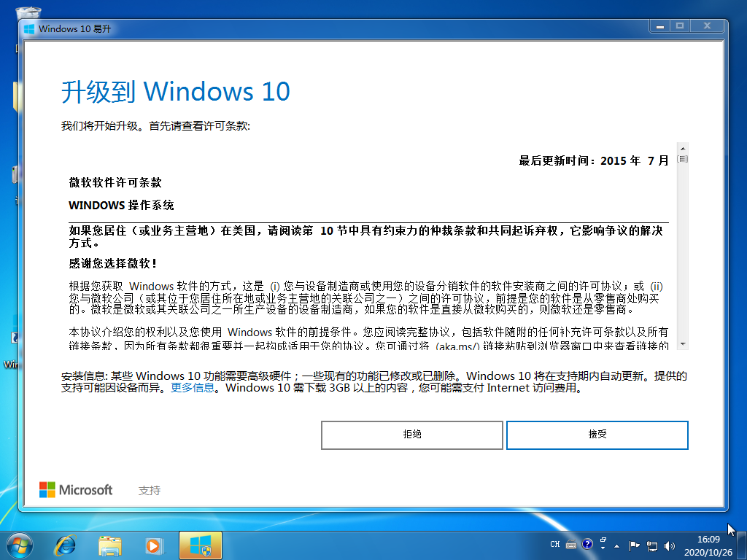Viewport: 747px width, 560px height.
Task: Open the Action Center flag icon
Action: click(x=635, y=545)
